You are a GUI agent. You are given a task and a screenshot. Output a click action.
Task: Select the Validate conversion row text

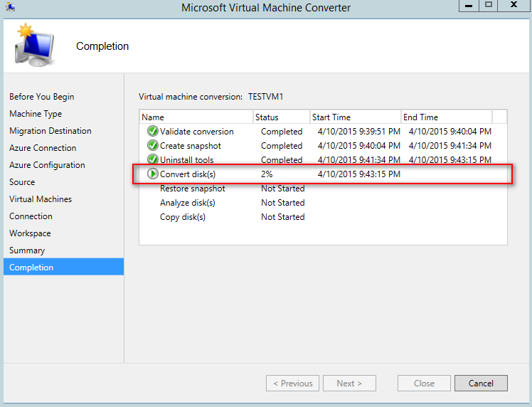[197, 132]
